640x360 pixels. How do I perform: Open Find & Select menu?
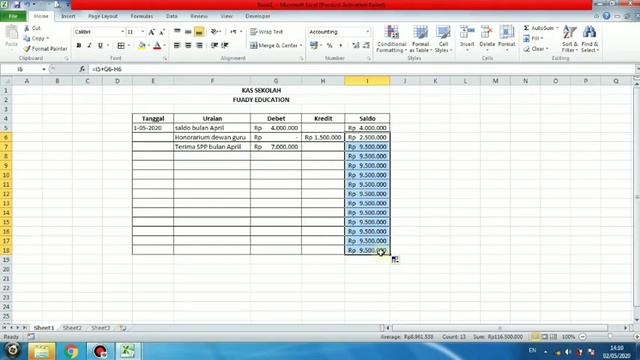[590, 39]
